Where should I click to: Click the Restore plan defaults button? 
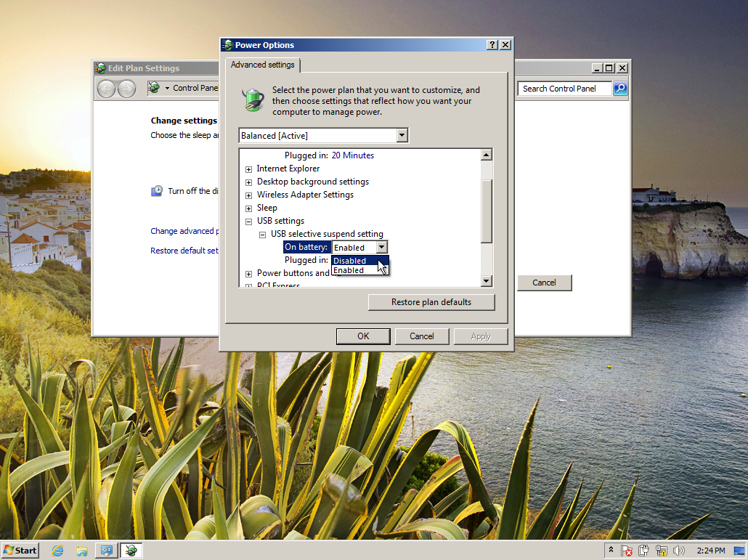pos(431,302)
